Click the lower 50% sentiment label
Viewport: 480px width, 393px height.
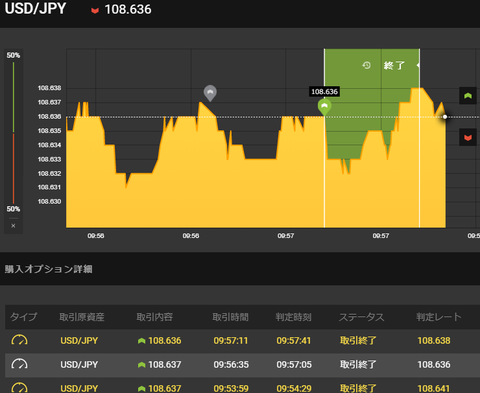(13, 209)
